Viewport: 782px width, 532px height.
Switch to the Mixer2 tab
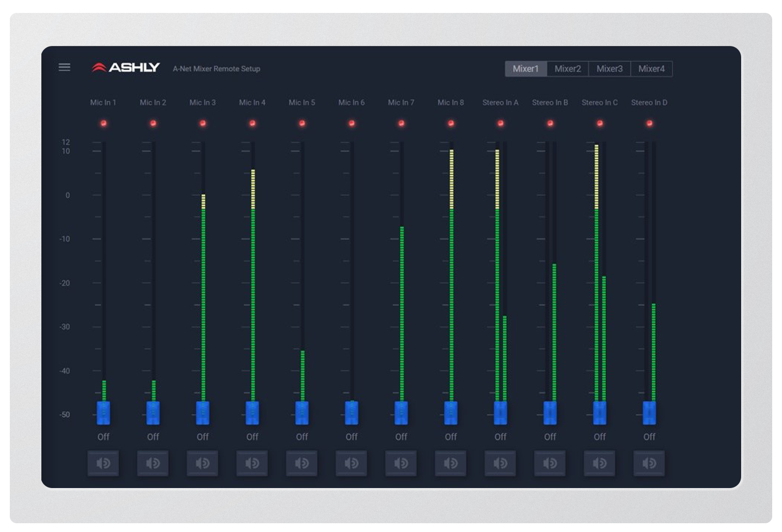[567, 69]
